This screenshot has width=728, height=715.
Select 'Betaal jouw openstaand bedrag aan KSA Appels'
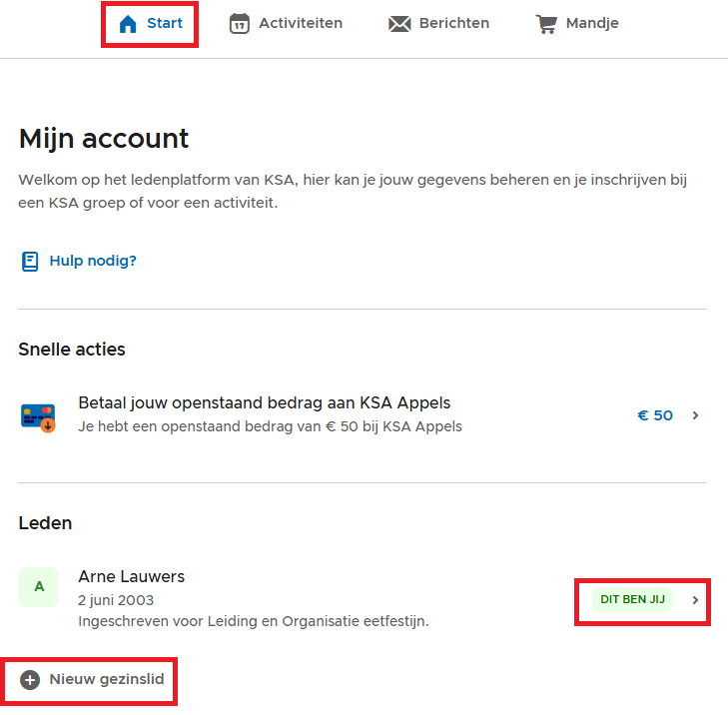265,403
